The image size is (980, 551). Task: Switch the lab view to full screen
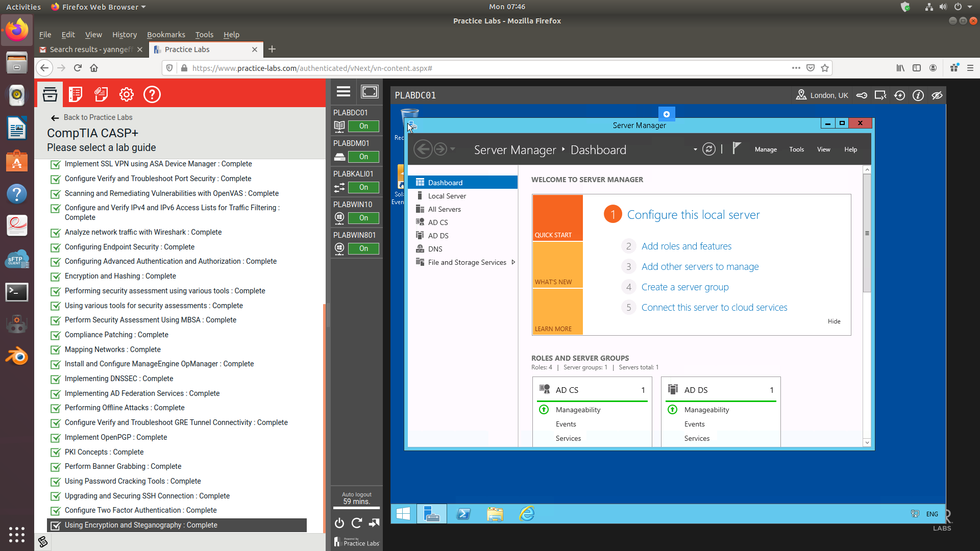pos(370,92)
